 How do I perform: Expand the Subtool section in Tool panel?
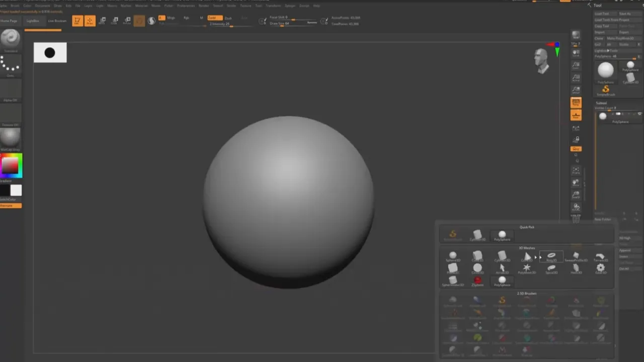601,103
